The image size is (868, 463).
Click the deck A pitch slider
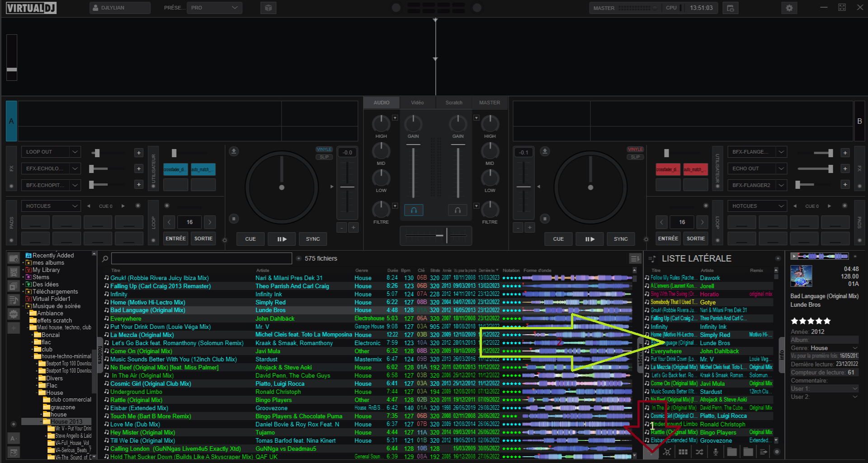(x=347, y=187)
